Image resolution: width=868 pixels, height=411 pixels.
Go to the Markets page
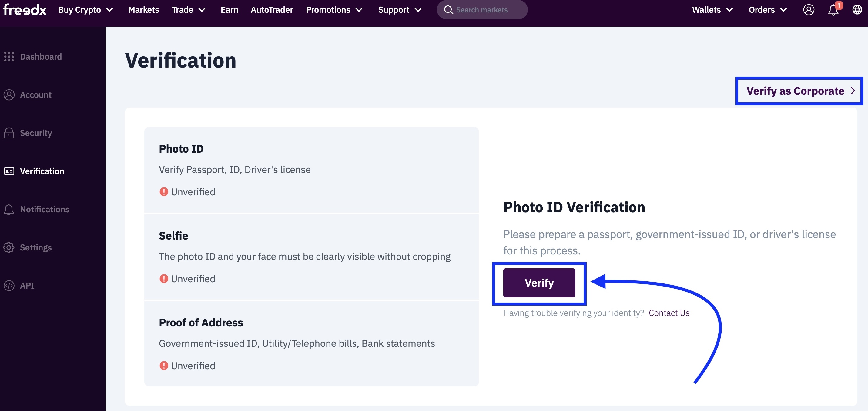click(143, 10)
